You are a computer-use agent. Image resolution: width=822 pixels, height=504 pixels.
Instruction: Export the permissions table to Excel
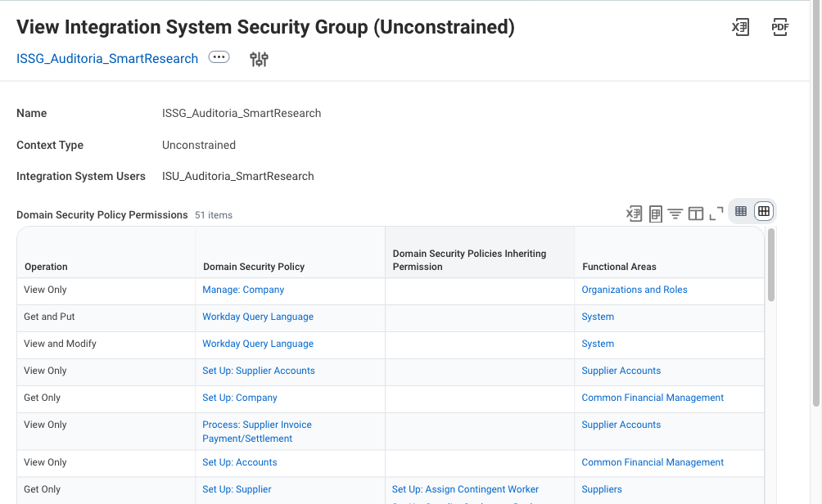tap(634, 214)
